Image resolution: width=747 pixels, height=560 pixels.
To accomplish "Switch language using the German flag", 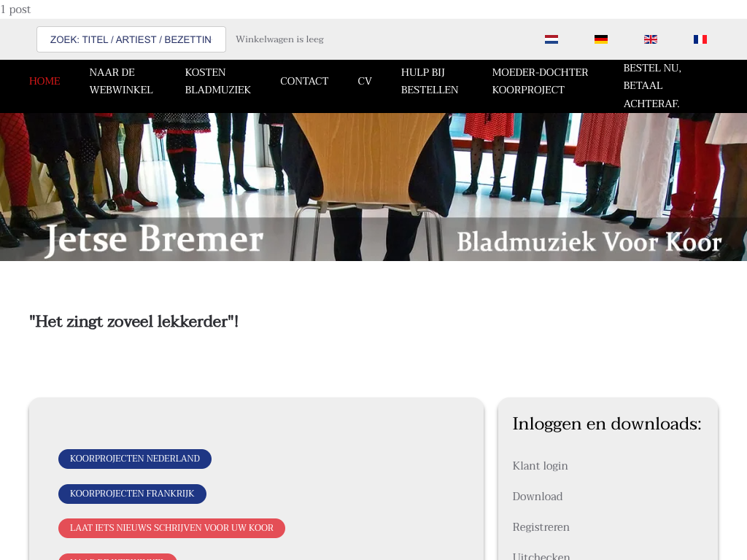I will [x=601, y=39].
